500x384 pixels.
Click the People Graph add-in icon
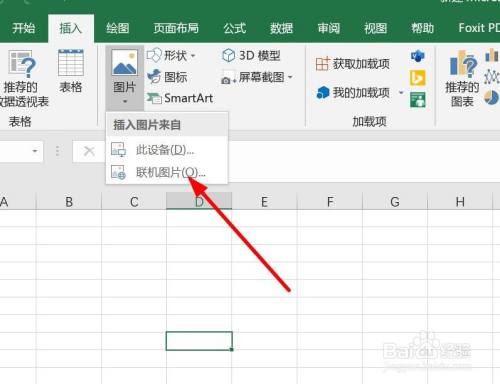[418, 100]
